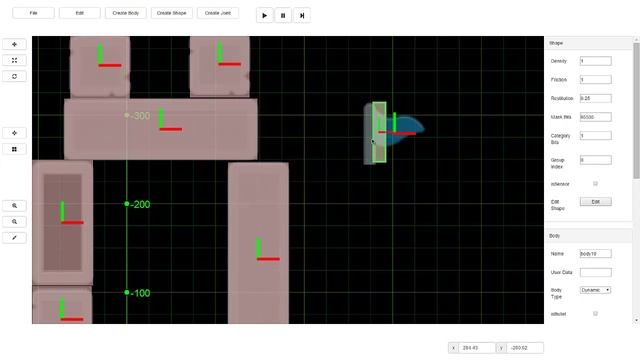Toggle the isBullet checkbox
This screenshot has height=360, width=640.
click(x=595, y=313)
